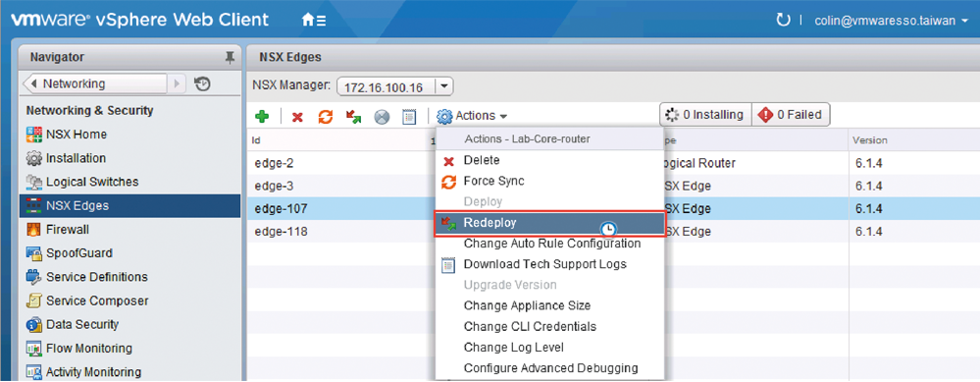This screenshot has width=980, height=382.
Task: Click the refresh icon in the header
Action: tap(783, 20)
